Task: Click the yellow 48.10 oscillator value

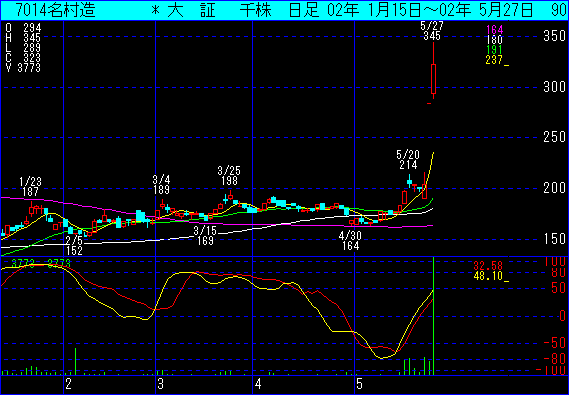Action: pos(488,276)
